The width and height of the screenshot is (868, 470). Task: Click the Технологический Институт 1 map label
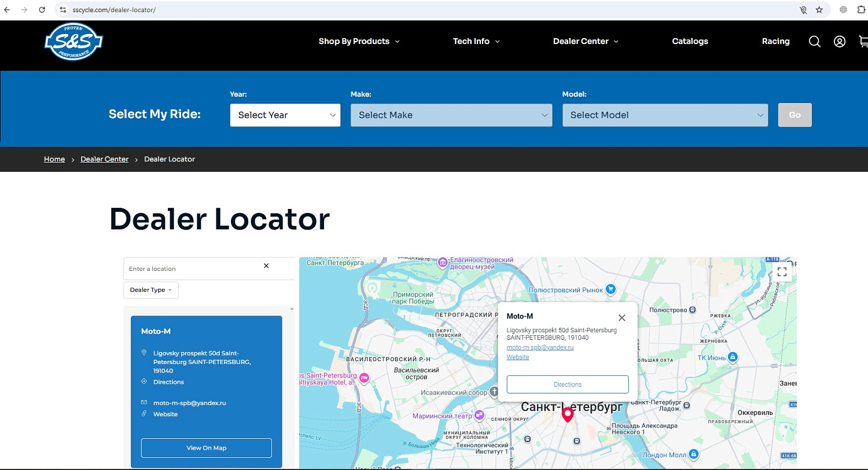[482, 448]
